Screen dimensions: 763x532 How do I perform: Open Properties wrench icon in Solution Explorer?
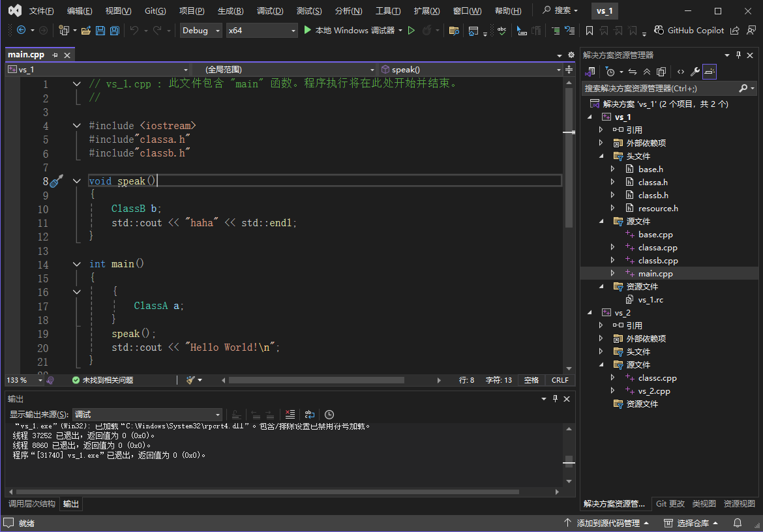pos(695,72)
